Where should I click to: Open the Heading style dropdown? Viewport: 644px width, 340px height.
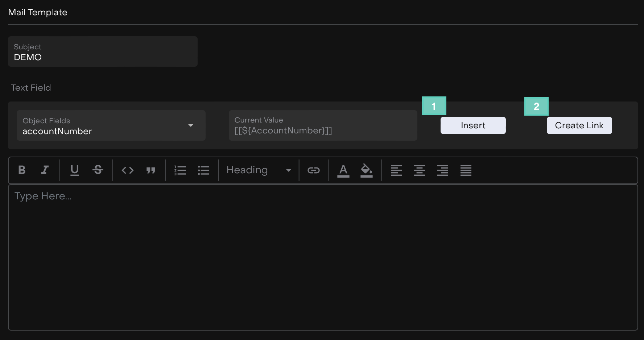point(259,170)
